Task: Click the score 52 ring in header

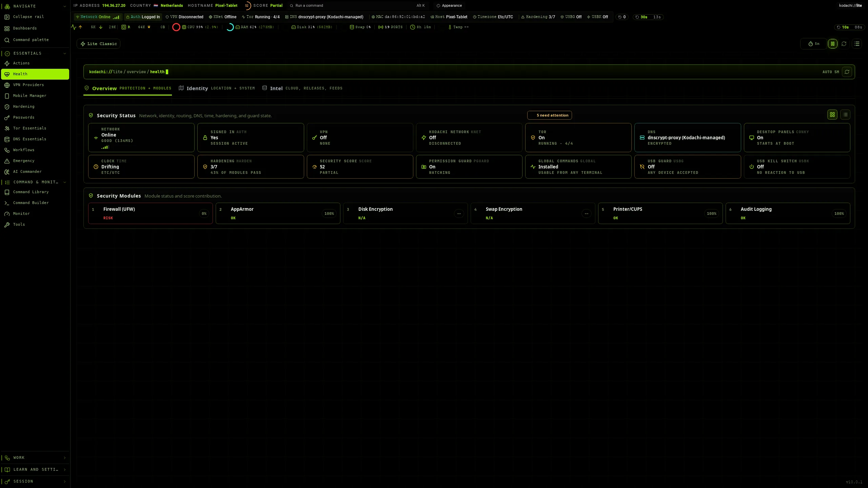Action: tap(247, 6)
